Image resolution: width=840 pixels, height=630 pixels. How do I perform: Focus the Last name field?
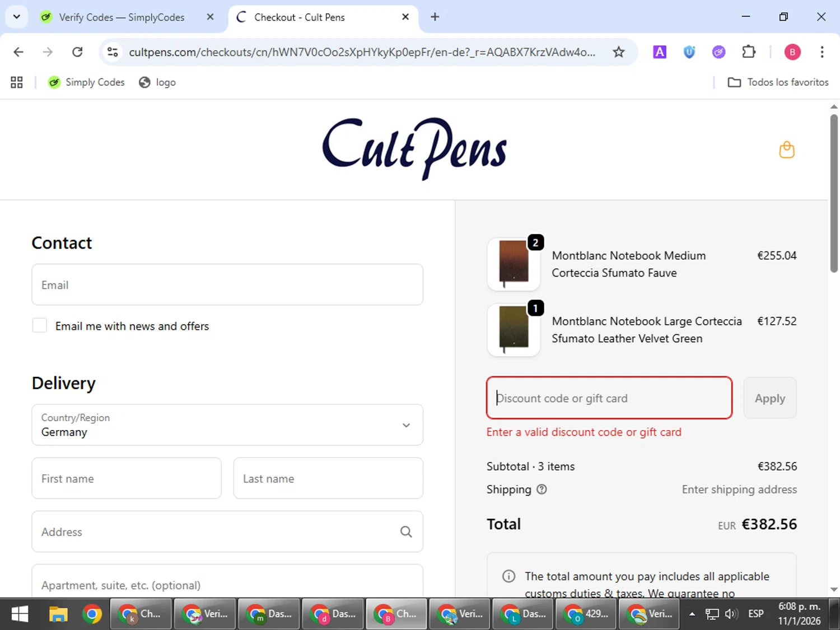(x=328, y=478)
